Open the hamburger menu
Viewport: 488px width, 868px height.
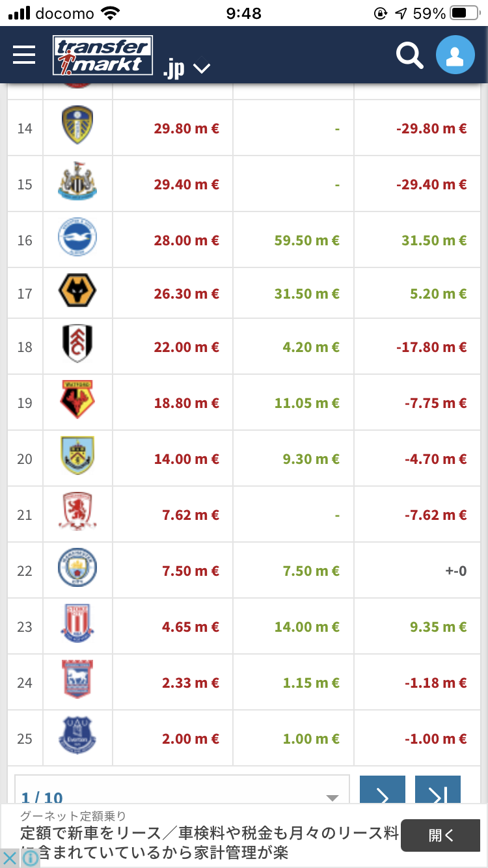24,55
